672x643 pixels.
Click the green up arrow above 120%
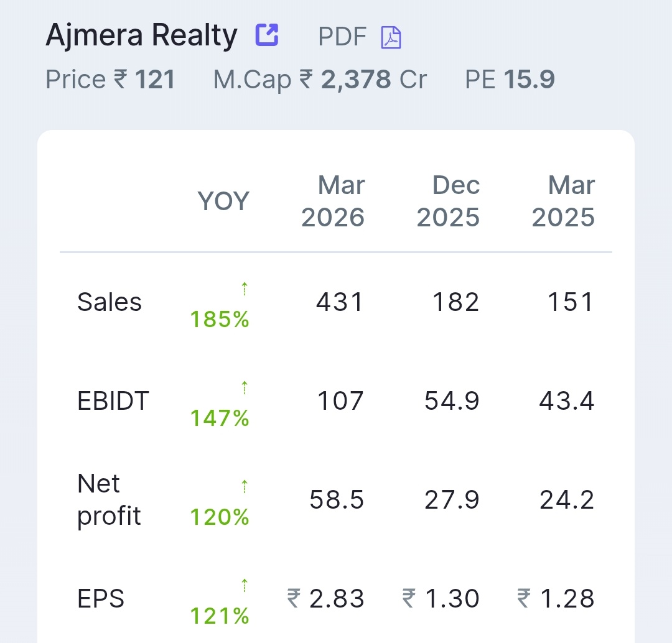(245, 486)
